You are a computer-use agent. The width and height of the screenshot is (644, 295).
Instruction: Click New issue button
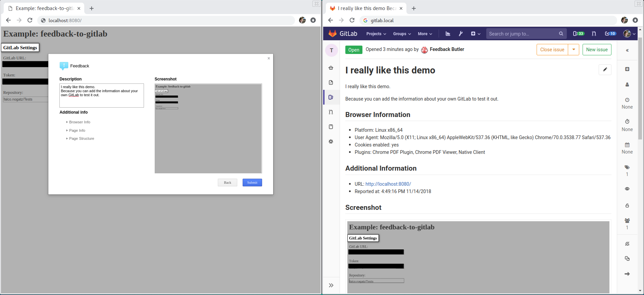pyautogui.click(x=597, y=50)
